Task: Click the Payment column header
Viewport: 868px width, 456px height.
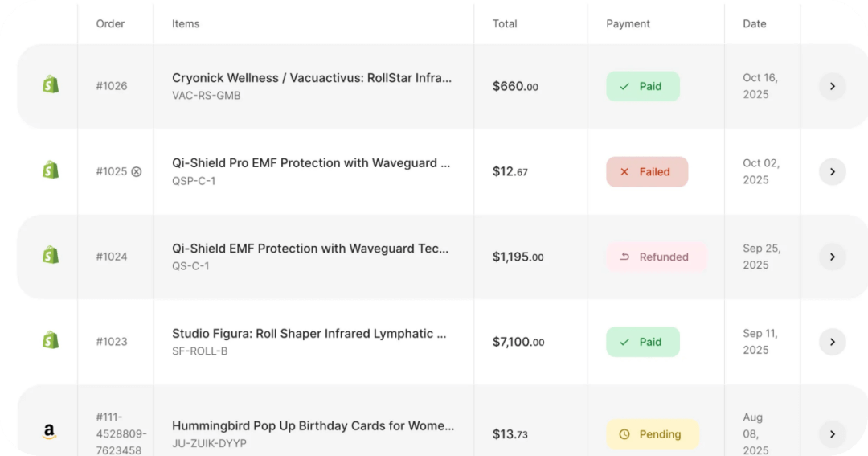Action: pos(628,23)
